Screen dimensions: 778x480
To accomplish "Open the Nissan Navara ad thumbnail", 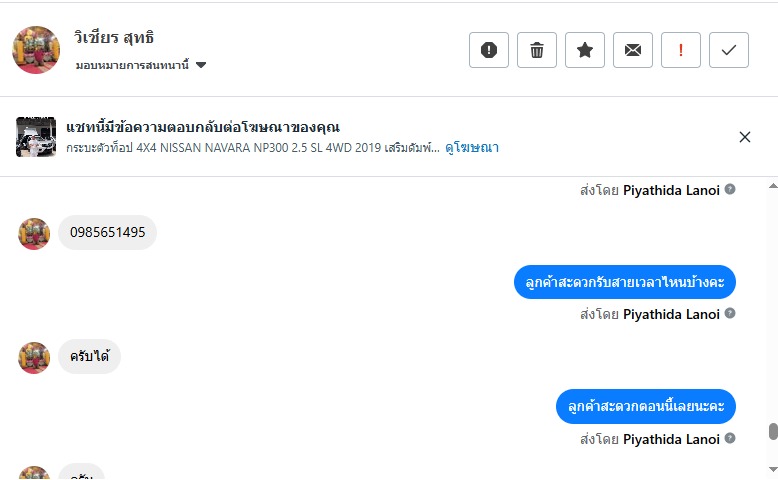I will (36, 137).
